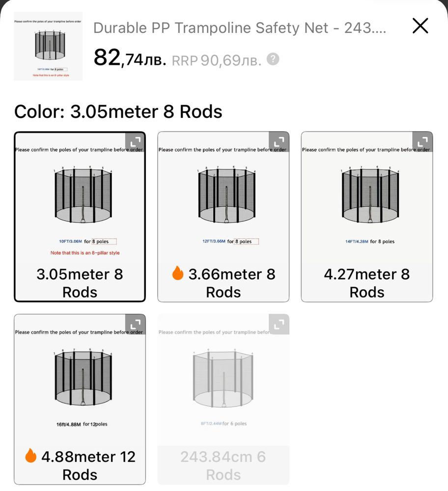This screenshot has width=448, height=491.
Task: Expand image of 3.05meter 8 Rods option
Action: pos(136,142)
